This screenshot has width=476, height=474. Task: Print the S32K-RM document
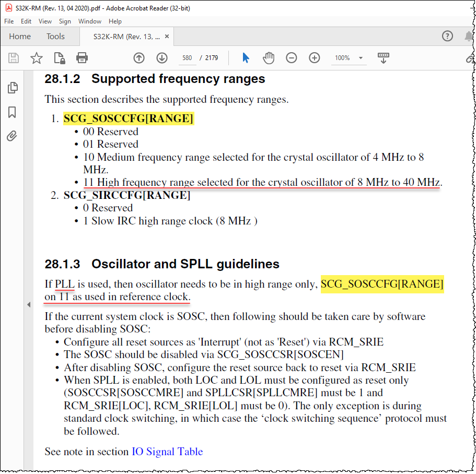83,58
